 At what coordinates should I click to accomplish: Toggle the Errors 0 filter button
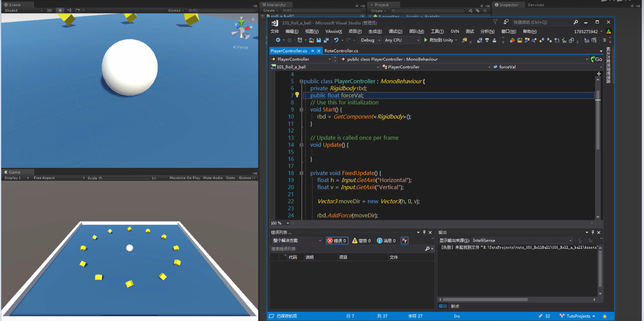[337, 241]
